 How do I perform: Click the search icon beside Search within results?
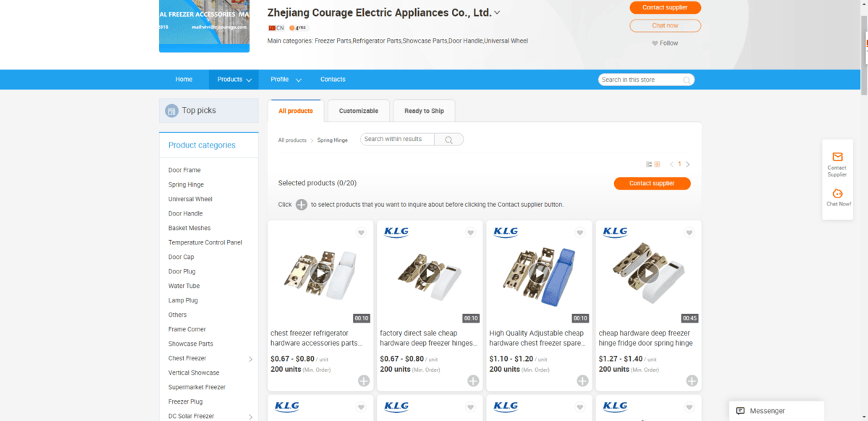click(448, 140)
